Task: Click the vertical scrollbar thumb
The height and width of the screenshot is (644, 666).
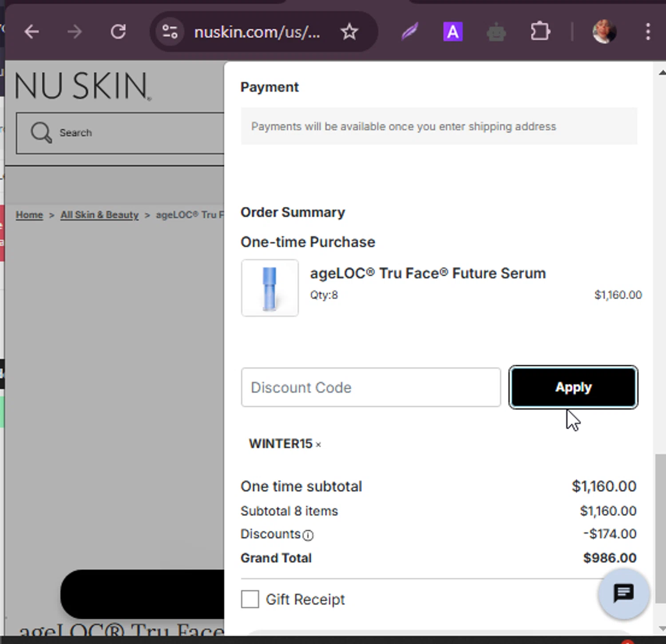Action: coord(661,529)
